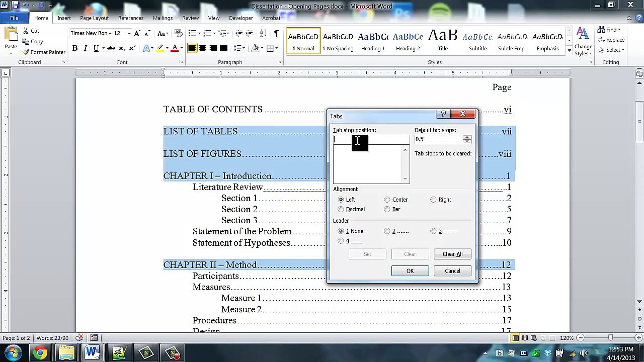Expand the numbering list dropdown
Viewport: 644px width, 362px height.
pyautogui.click(x=213, y=34)
